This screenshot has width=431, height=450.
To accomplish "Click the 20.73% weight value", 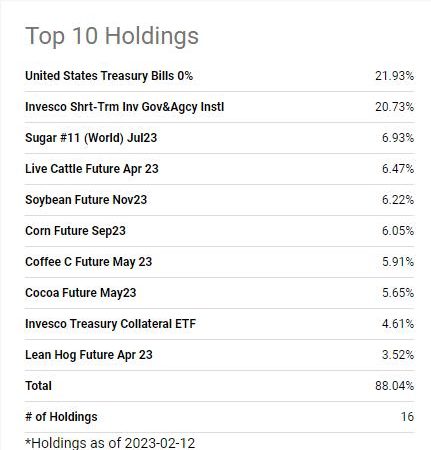I will coord(395,107).
